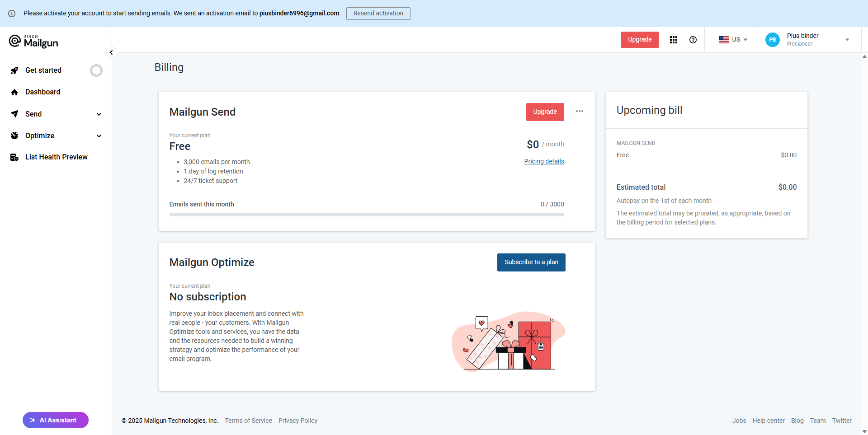Click Subscribe to a plan button
The height and width of the screenshot is (435, 868).
pyautogui.click(x=531, y=262)
